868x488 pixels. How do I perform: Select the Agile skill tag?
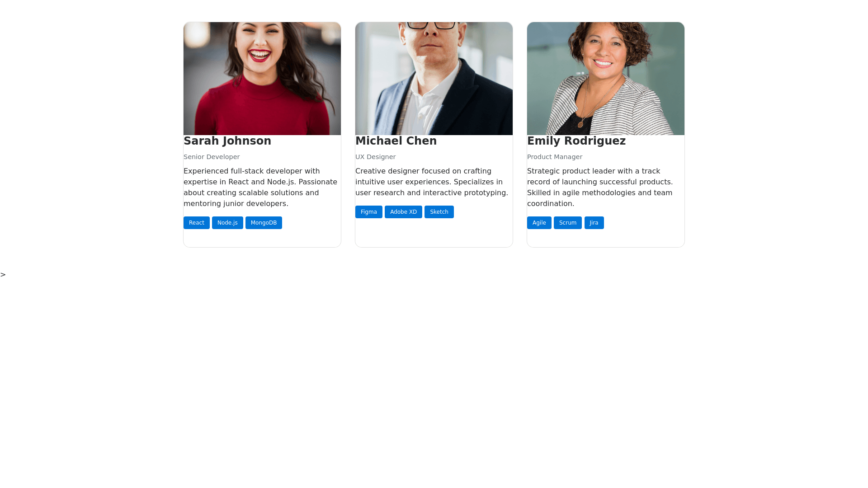coord(539,223)
